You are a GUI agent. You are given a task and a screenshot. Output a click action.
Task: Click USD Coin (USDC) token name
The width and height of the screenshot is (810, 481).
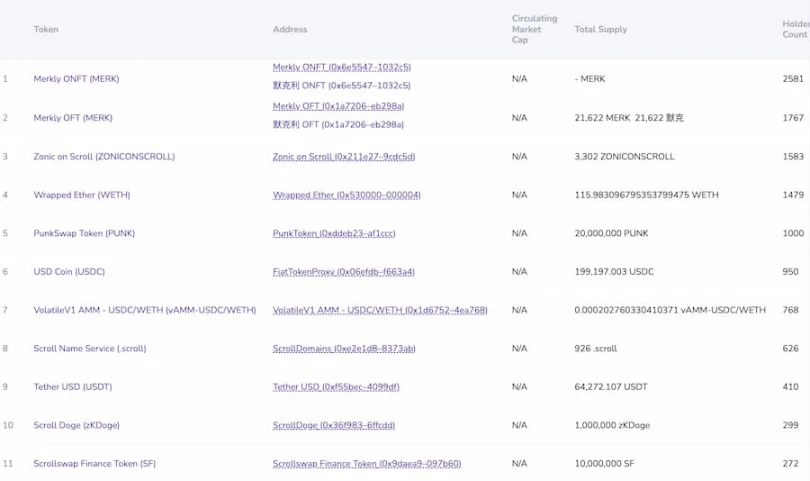coord(69,272)
